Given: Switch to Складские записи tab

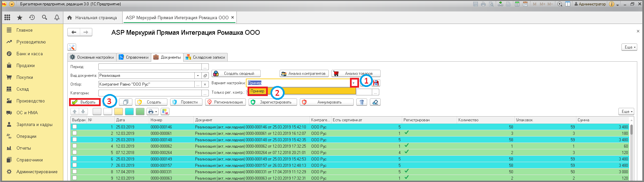Looking at the screenshot, I should tap(205, 57).
